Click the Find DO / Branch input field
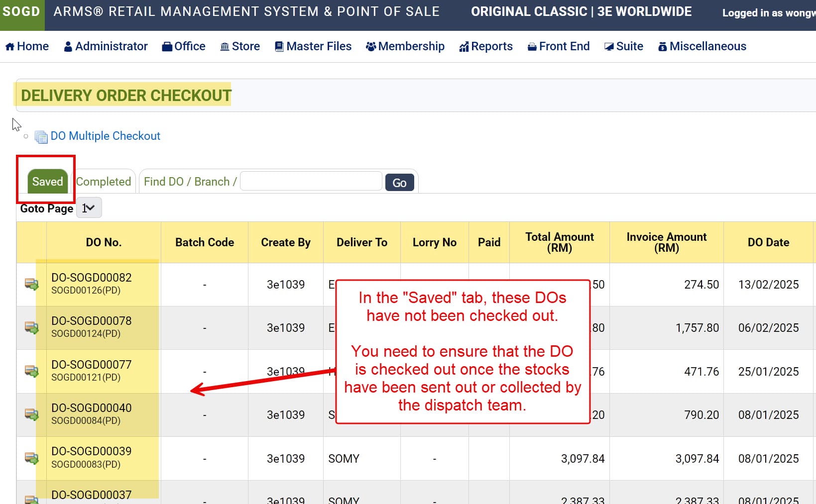Viewport: 816px width, 504px height. click(311, 181)
